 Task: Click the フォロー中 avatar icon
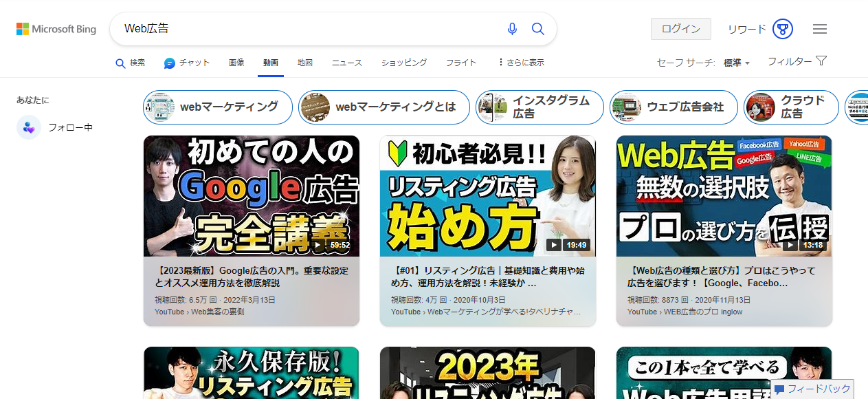pyautogui.click(x=29, y=127)
